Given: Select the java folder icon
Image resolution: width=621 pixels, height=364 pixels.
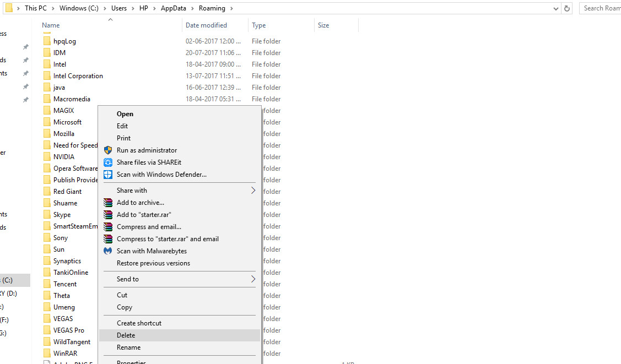Looking at the screenshot, I should pyautogui.click(x=47, y=88).
